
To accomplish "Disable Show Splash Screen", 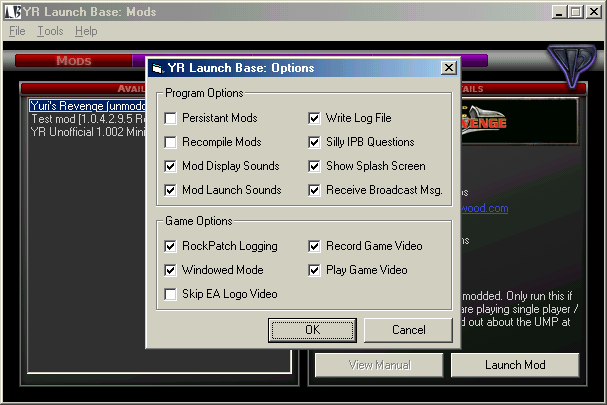I will click(x=315, y=166).
